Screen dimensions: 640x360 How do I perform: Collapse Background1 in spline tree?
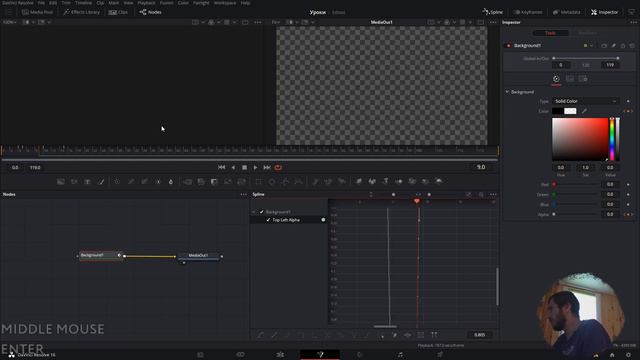tap(253, 212)
